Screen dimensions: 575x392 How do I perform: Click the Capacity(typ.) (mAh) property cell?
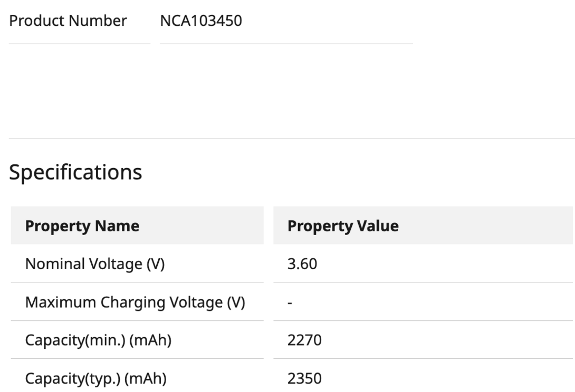pyautogui.click(x=96, y=378)
